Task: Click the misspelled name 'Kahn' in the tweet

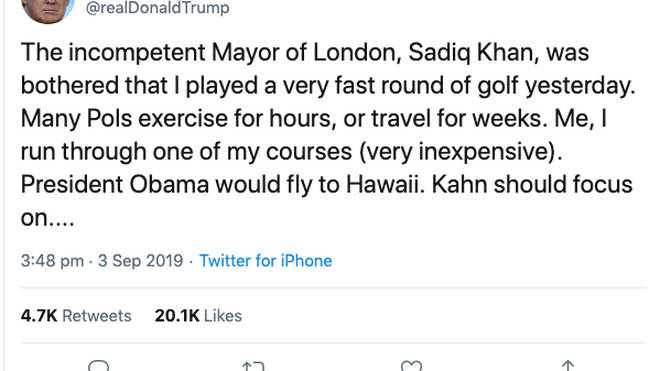Action: click(459, 185)
